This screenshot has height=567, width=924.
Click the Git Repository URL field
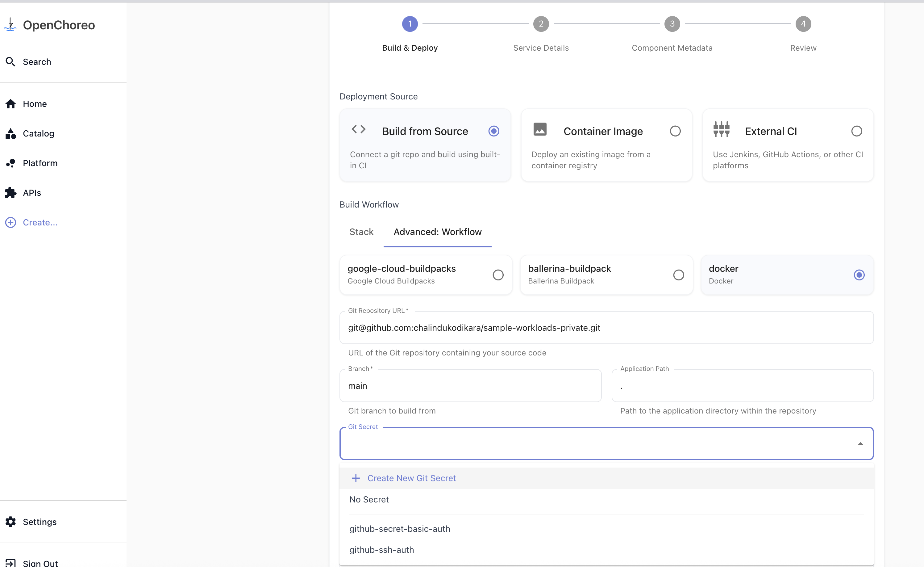[x=606, y=328]
